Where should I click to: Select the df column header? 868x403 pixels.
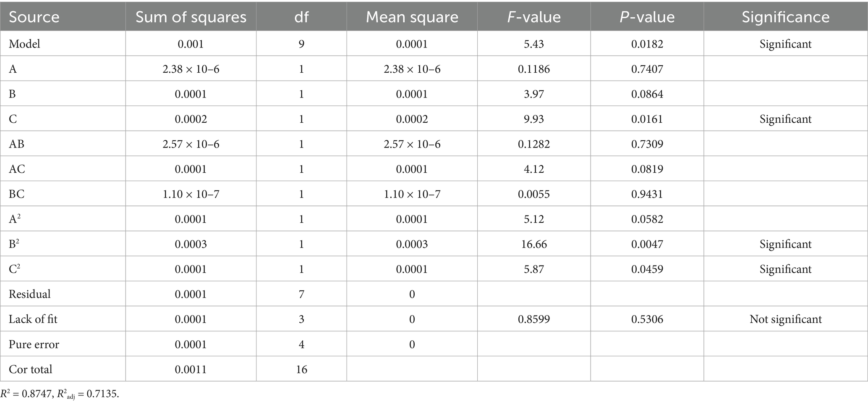(x=301, y=17)
